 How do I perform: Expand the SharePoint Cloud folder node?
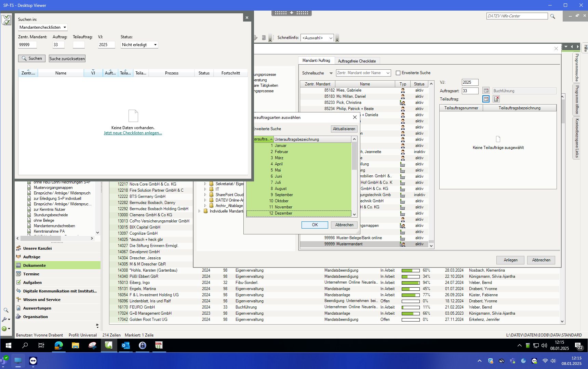[x=205, y=195]
